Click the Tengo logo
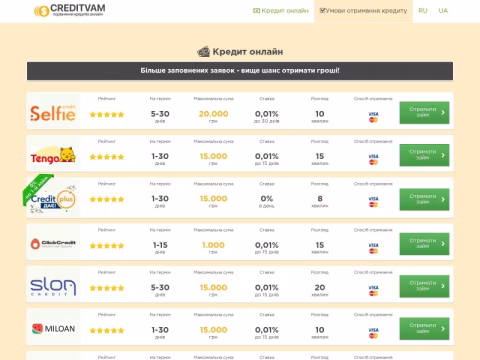 pos(53,155)
